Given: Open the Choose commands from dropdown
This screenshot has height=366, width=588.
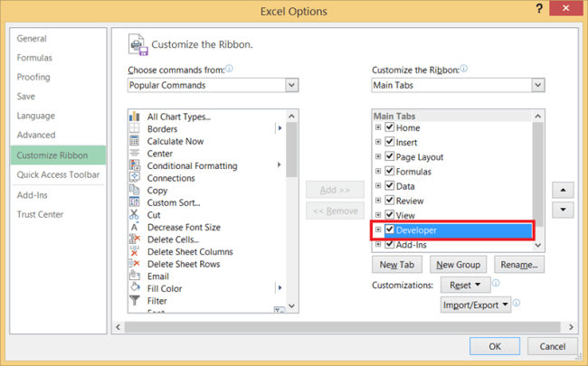Looking at the screenshot, I should (x=291, y=85).
